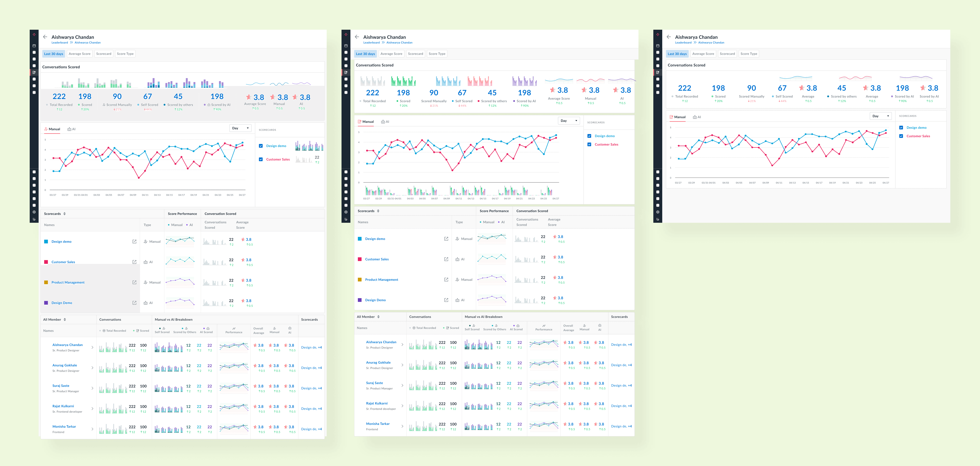Switch to AI tab in leftmost dashboard chart

72,129
